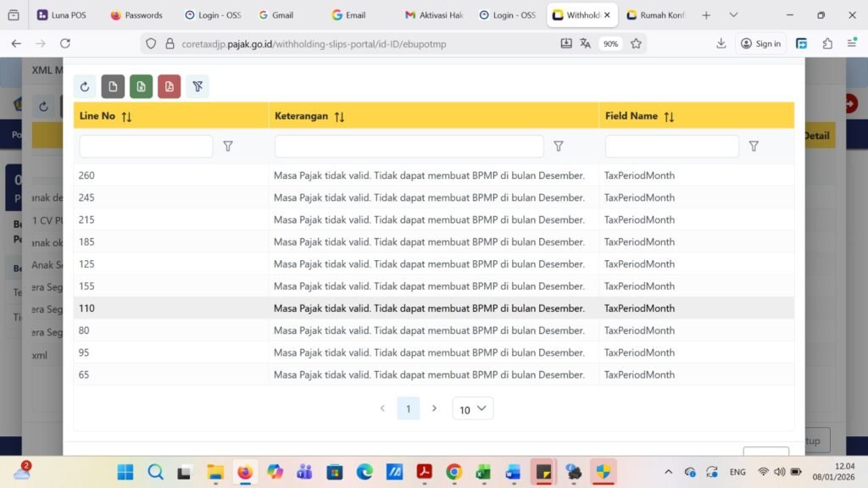
Task: Click the refresh icon above the table
Action: 85,86
